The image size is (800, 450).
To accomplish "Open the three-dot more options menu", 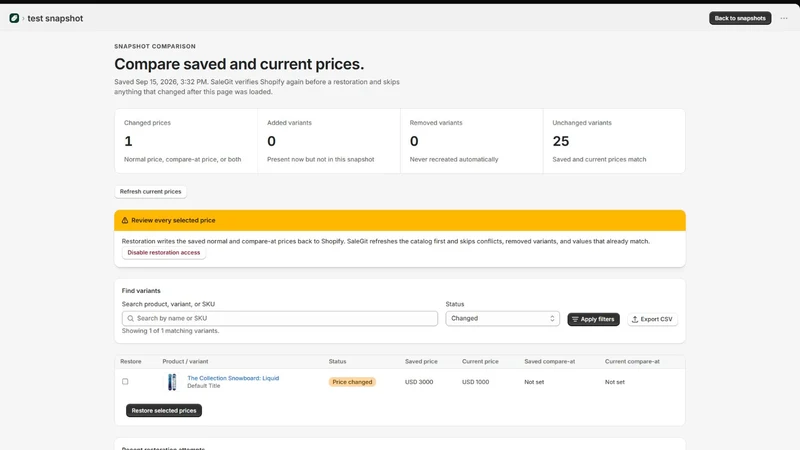I will point(784,18).
